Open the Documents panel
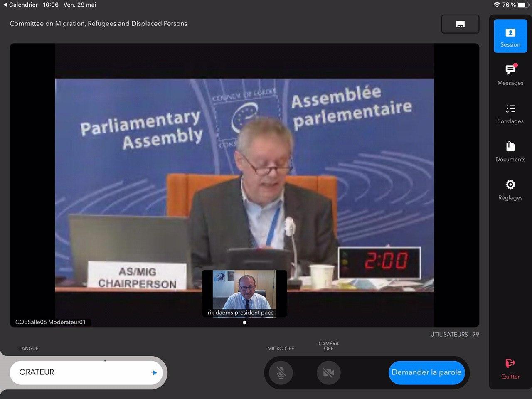This screenshot has width=532, height=399. click(x=510, y=152)
